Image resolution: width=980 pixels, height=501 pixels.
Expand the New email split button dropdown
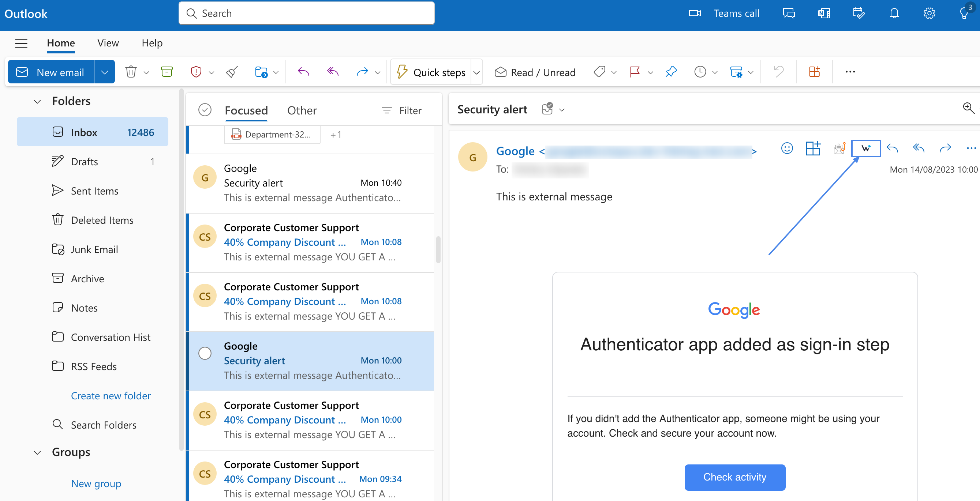tap(104, 71)
